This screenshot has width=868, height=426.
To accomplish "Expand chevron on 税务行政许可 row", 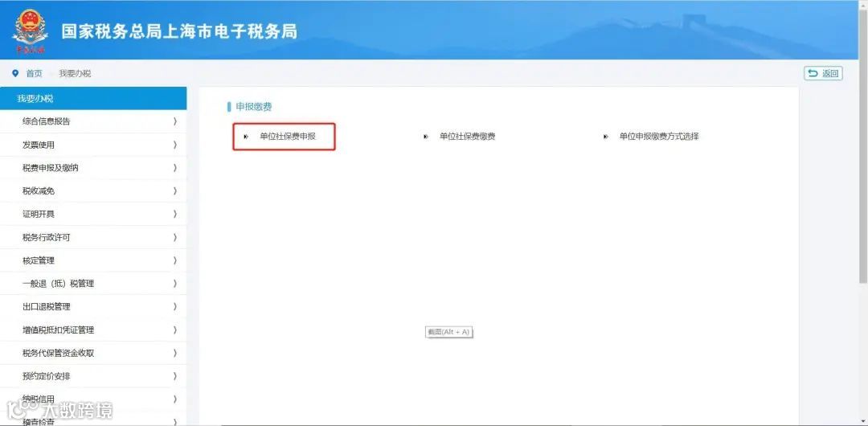I will point(175,237).
